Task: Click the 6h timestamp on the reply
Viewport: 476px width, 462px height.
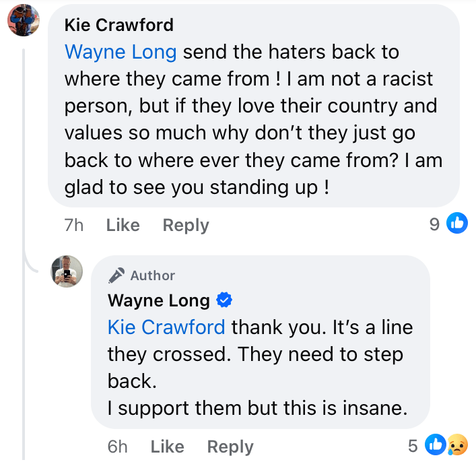Action: coord(118,447)
